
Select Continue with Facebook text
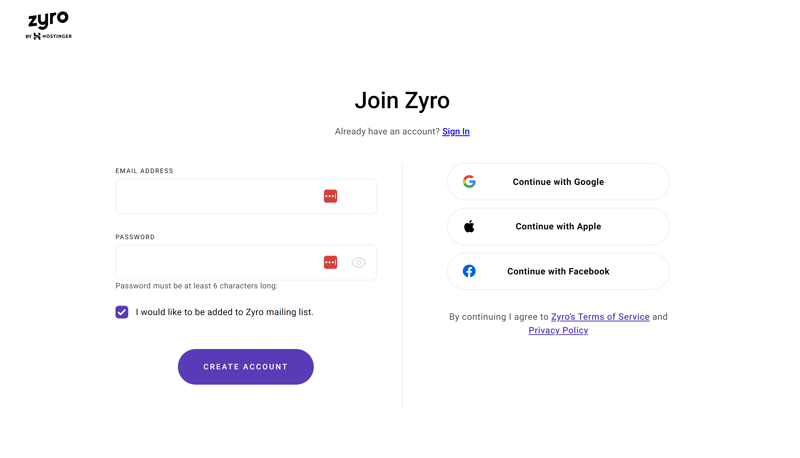[558, 271]
